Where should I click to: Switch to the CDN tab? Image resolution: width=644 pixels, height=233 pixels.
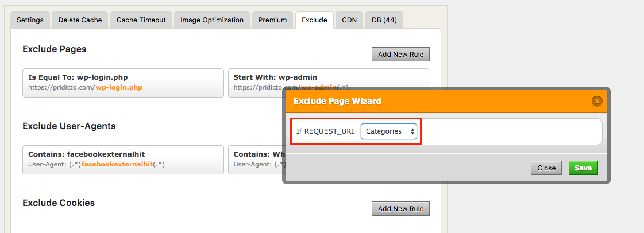(x=349, y=20)
